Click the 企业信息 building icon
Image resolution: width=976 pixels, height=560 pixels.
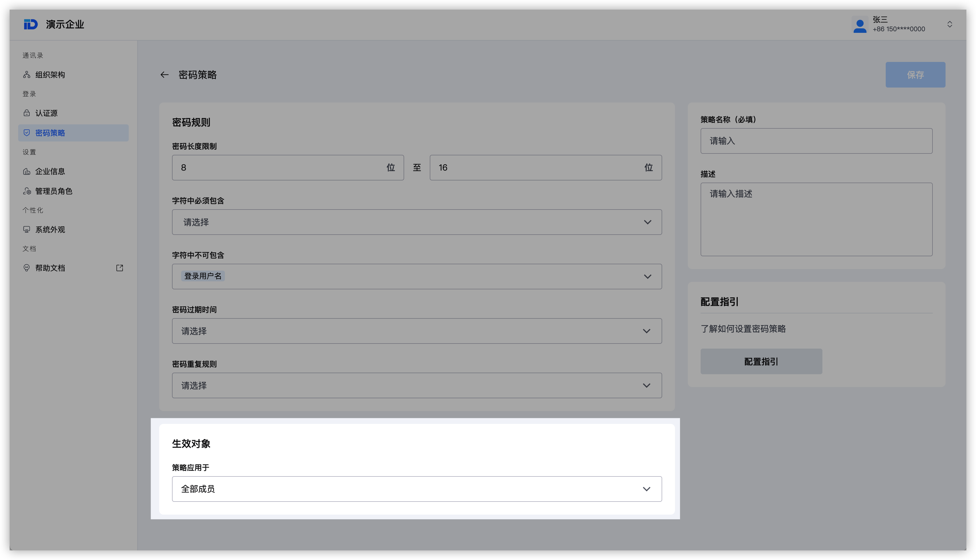[x=26, y=172]
